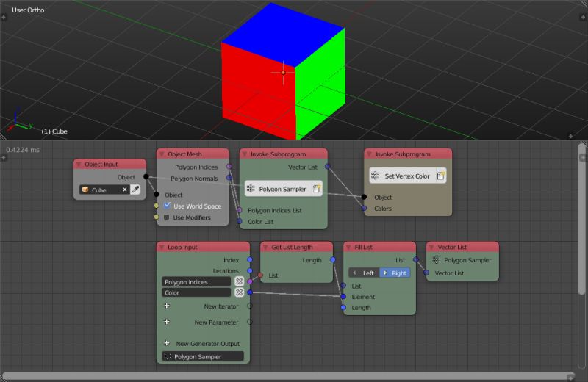Add a New Iterator with plus icon
This screenshot has width=588, height=382.
point(167,306)
